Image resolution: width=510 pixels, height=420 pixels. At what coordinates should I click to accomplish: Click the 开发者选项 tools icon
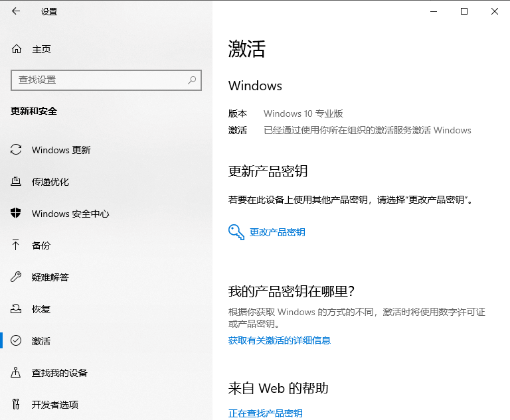(x=16, y=404)
